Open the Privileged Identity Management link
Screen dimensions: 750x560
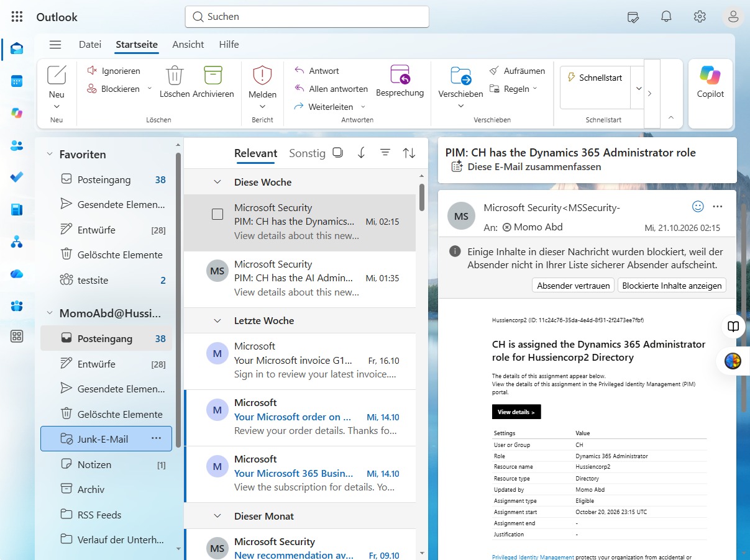pyautogui.click(x=533, y=558)
